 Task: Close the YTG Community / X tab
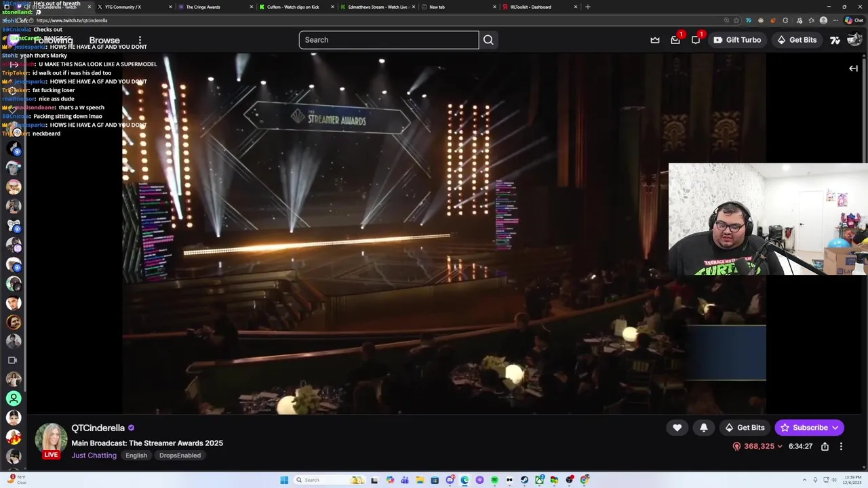click(170, 7)
